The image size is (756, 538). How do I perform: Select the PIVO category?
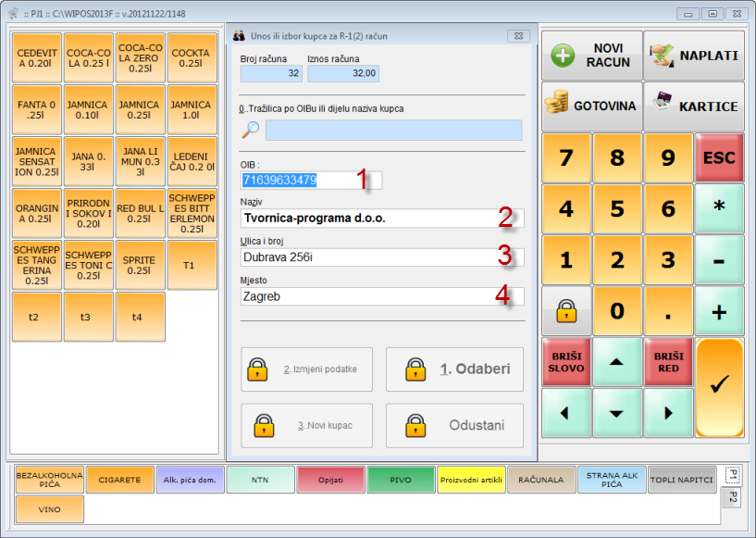(402, 480)
